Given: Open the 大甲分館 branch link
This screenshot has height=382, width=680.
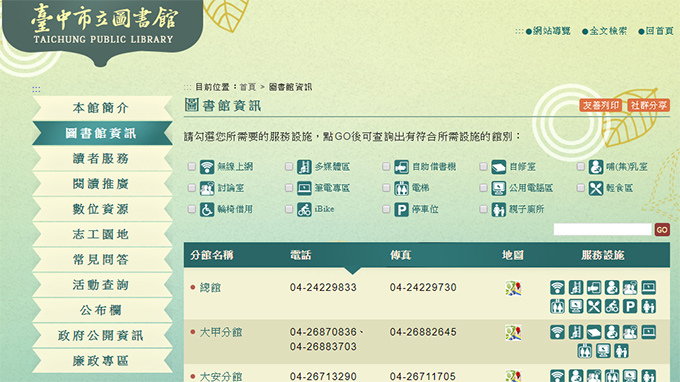Looking at the screenshot, I should (221, 333).
